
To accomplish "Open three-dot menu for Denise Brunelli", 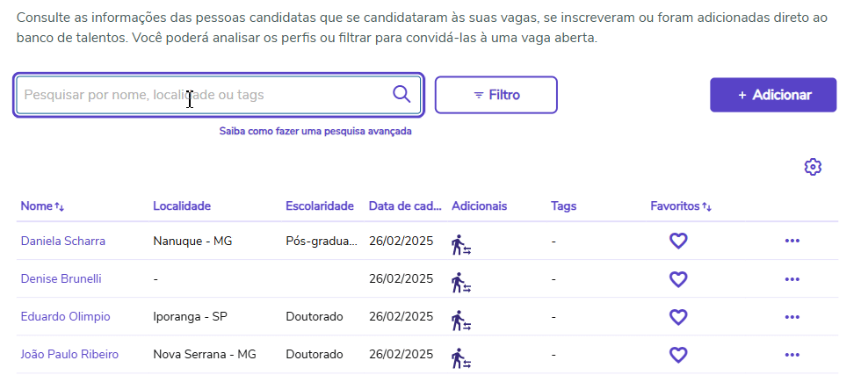I will pyautogui.click(x=792, y=278).
